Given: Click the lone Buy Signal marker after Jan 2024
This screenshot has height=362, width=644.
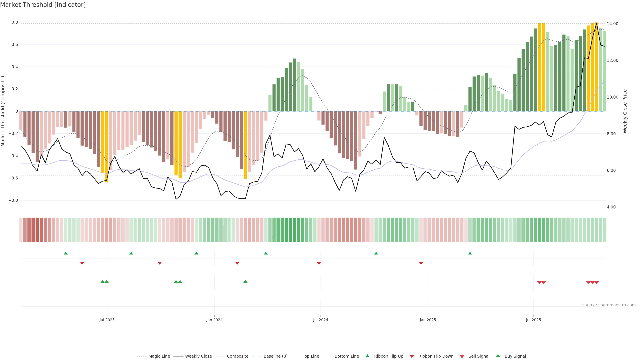Looking at the screenshot, I should [x=245, y=282].
